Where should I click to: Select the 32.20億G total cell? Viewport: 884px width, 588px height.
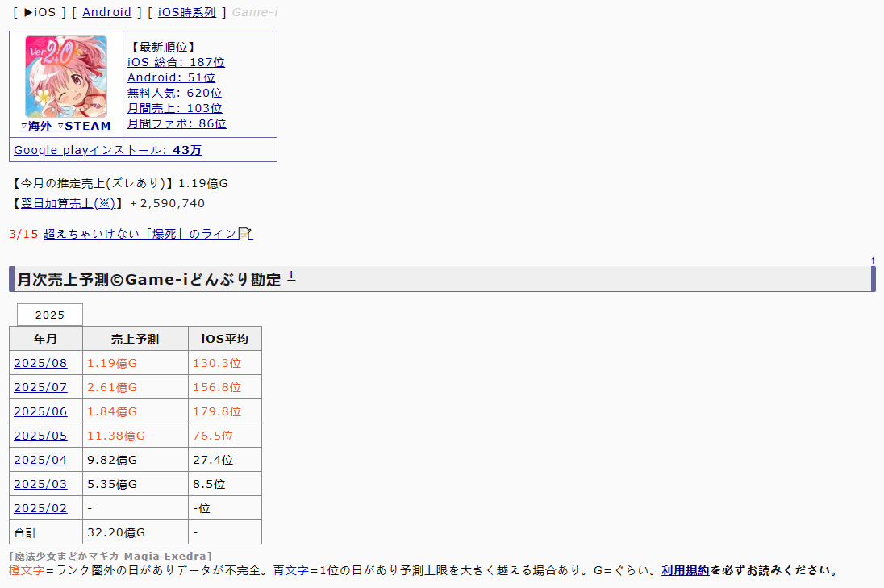(x=136, y=533)
